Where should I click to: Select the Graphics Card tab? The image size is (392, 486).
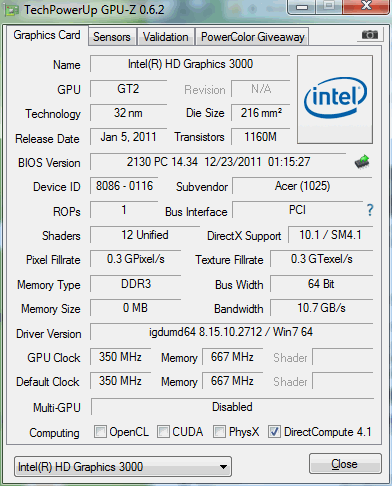47,35
